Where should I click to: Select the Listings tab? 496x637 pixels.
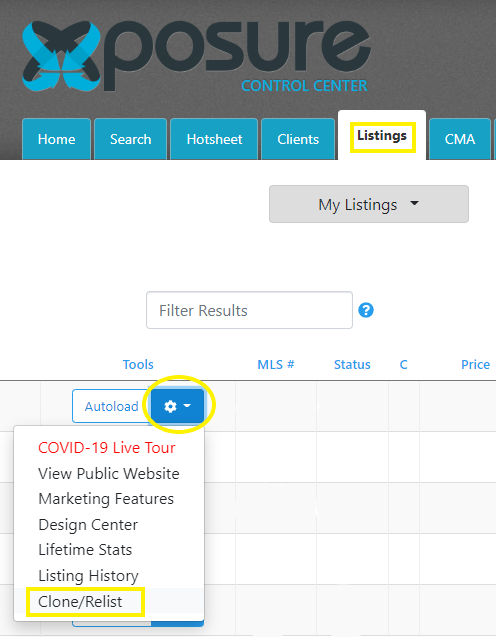pos(382,136)
